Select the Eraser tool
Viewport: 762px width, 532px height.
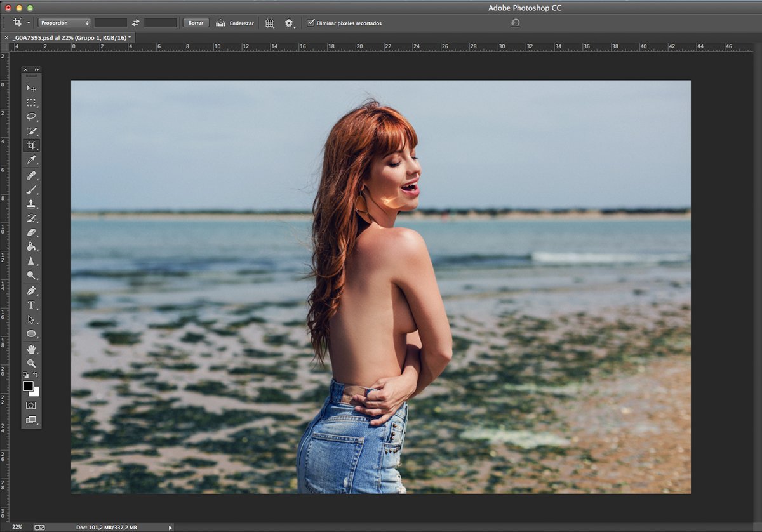(x=31, y=232)
